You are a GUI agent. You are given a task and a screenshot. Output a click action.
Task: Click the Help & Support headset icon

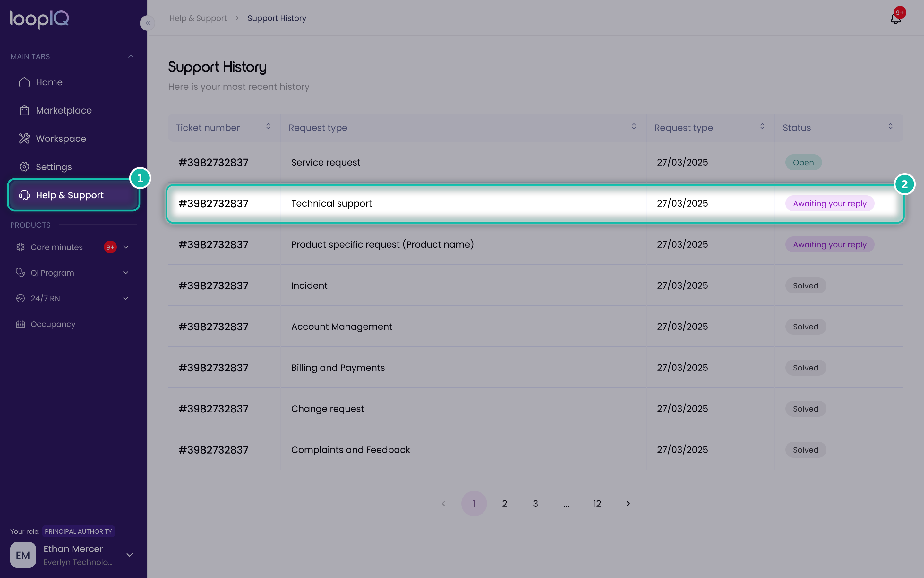click(x=24, y=195)
